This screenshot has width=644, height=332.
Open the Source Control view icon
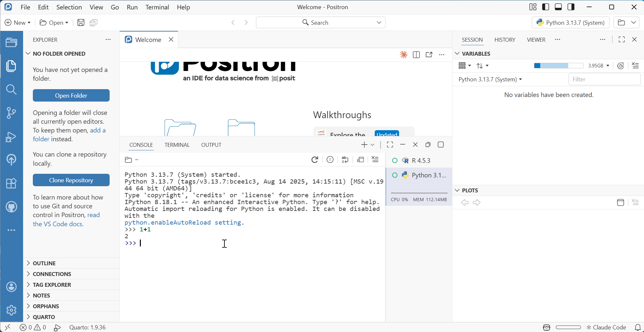coord(11,113)
